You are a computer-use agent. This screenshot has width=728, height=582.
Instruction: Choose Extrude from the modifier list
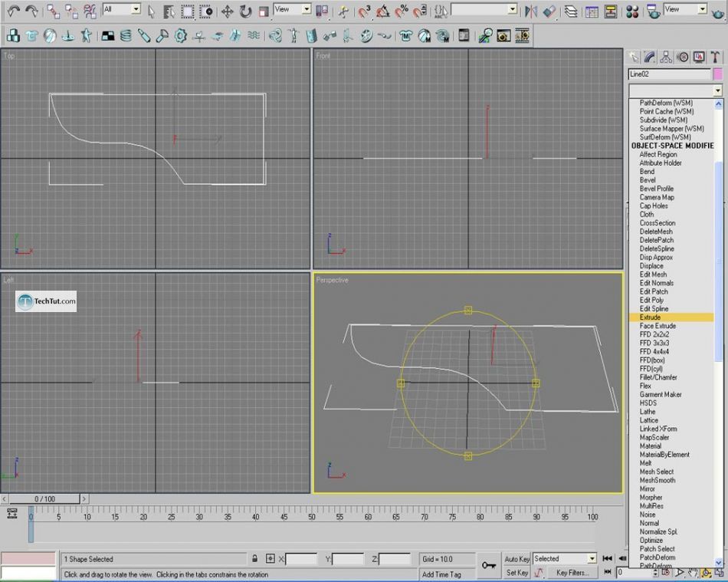671,317
